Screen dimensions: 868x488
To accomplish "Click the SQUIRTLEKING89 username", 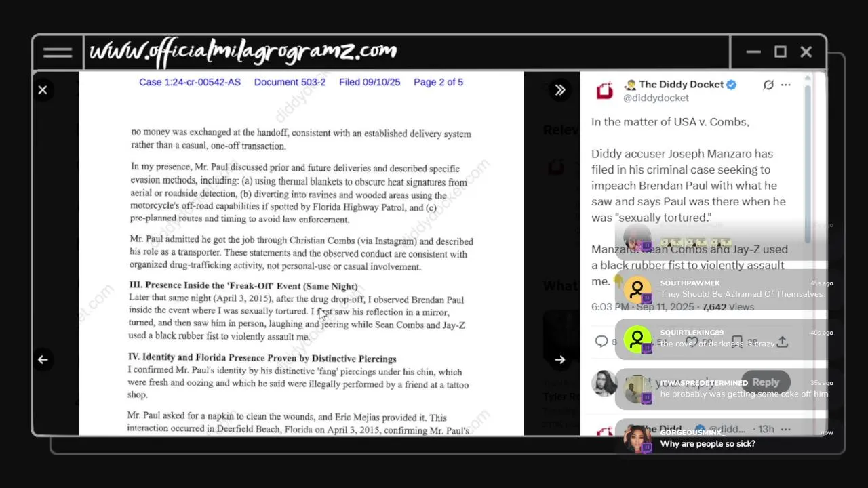I will (x=692, y=333).
